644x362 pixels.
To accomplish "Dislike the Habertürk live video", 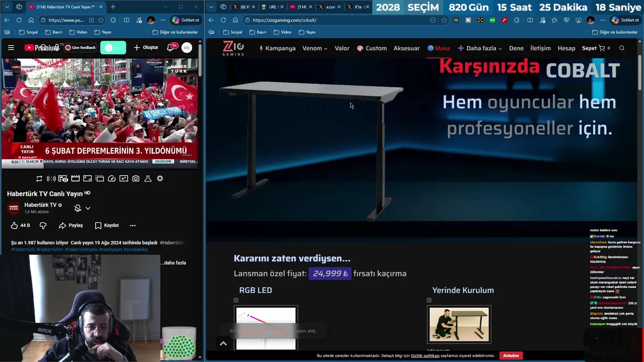I will [43, 225].
